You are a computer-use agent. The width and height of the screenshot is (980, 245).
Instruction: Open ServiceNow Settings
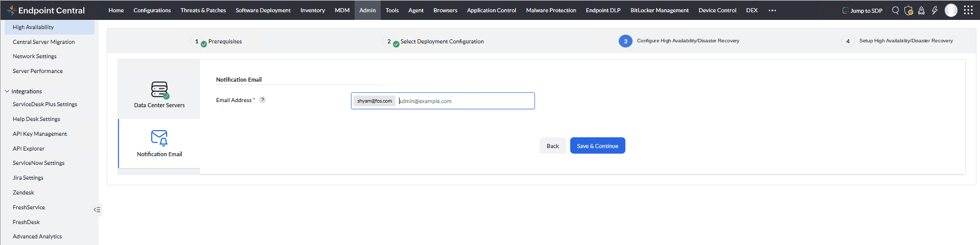pyautogui.click(x=39, y=163)
